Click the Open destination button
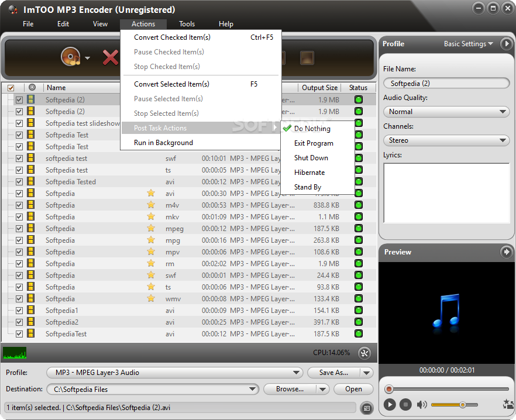This screenshot has width=516, height=420. [x=353, y=389]
